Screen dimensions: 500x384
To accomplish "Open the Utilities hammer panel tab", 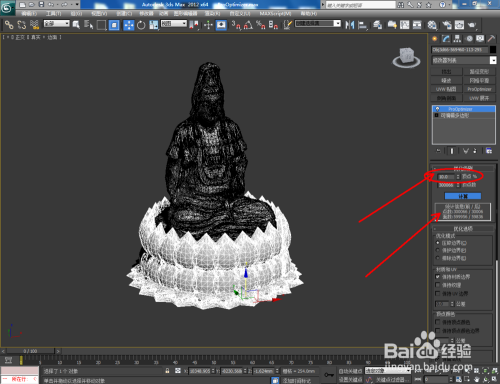I will tap(491, 39).
